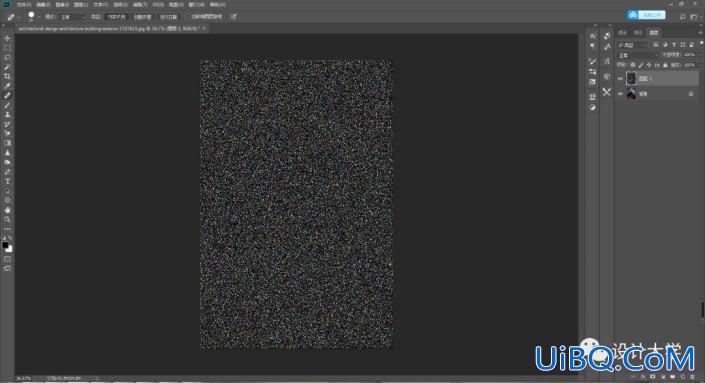The width and height of the screenshot is (705, 383).
Task: Select the Crop tool
Action: pyautogui.click(x=7, y=76)
